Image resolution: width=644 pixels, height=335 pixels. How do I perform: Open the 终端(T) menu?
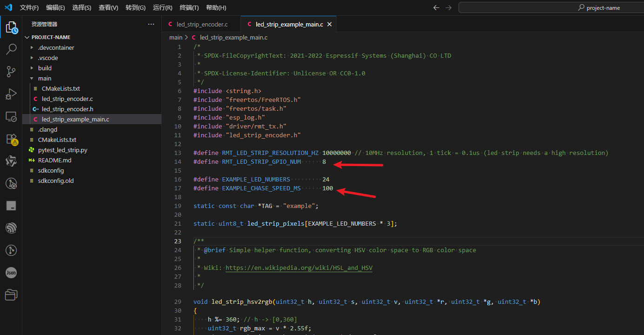pyautogui.click(x=189, y=7)
